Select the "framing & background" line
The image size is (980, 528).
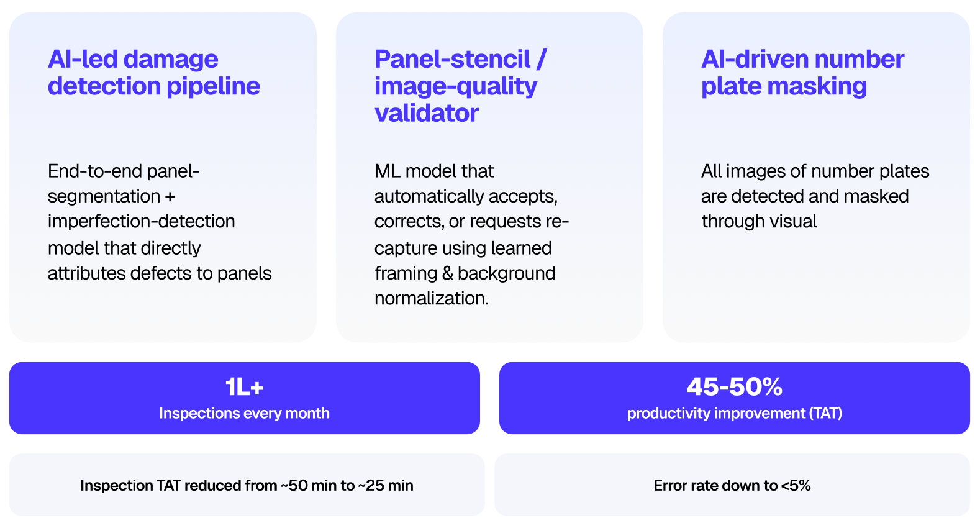click(465, 273)
